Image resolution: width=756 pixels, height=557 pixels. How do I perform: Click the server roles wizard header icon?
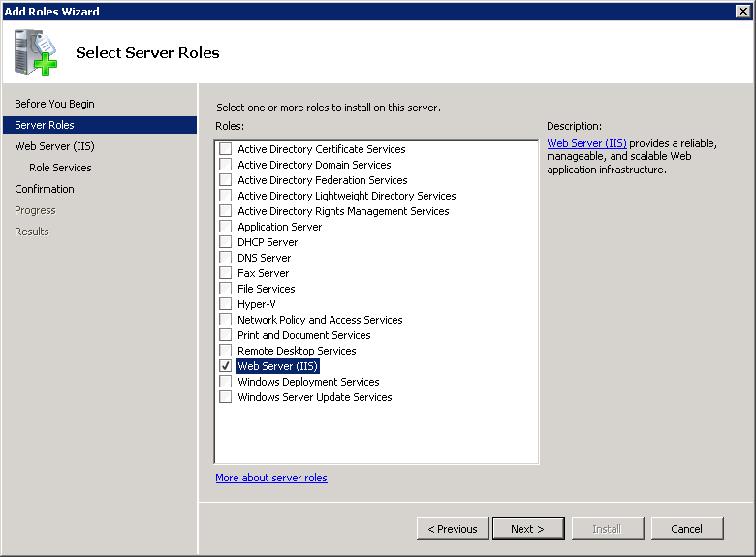coord(36,52)
